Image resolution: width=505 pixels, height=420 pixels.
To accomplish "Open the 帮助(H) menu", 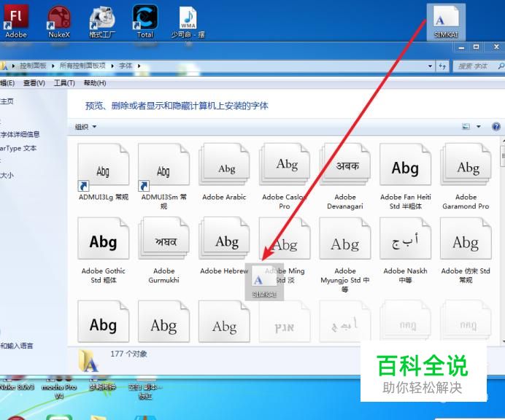I will [95, 83].
